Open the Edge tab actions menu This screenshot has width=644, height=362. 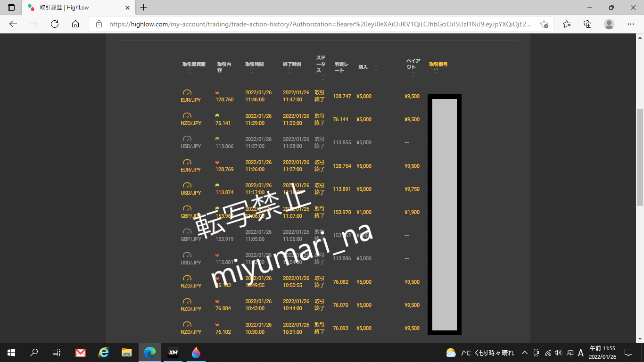click(11, 8)
